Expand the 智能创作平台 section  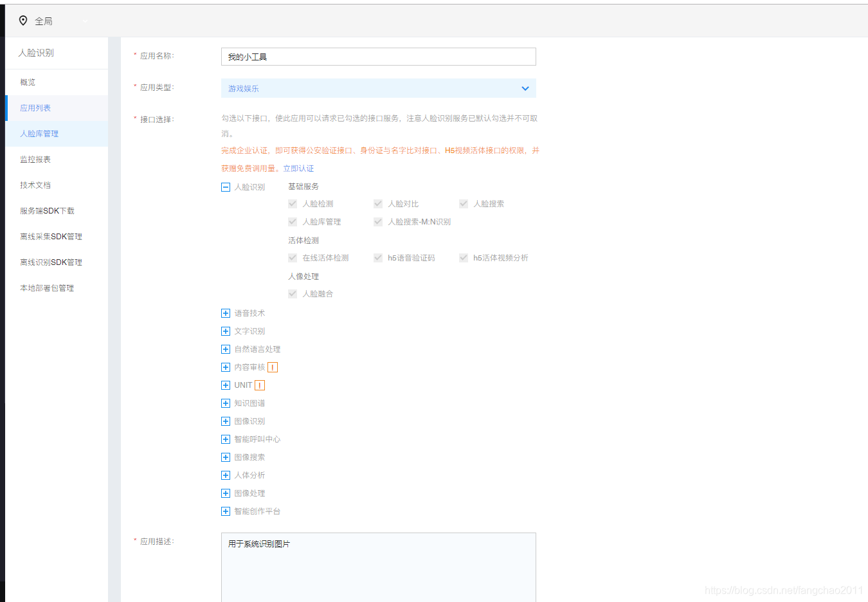tap(226, 511)
